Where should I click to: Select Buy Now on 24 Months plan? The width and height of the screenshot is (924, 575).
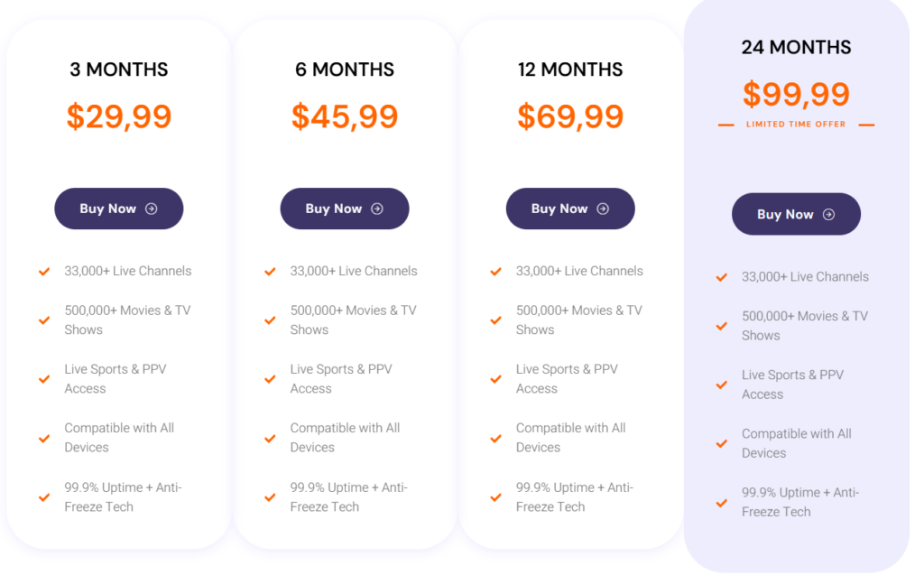[x=795, y=214]
